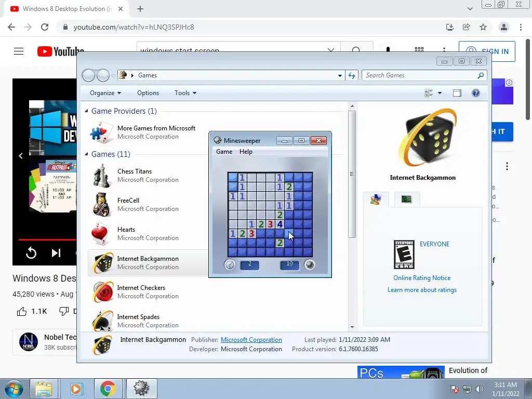Click the Chrome reload button
This screenshot has height=399, width=532.
(45, 27)
